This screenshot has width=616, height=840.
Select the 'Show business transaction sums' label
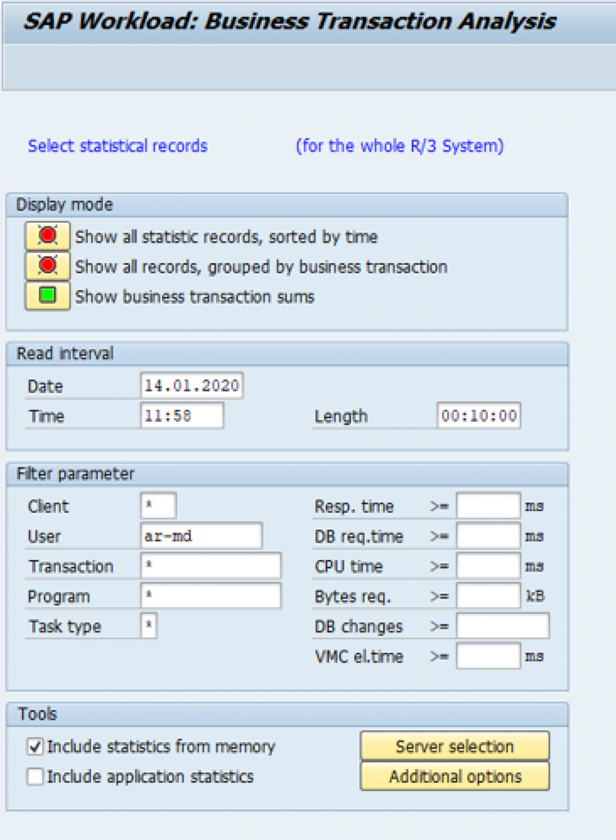(195, 297)
